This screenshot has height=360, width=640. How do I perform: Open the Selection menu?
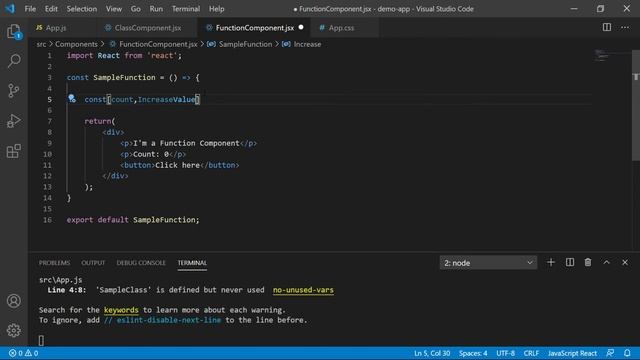(x=82, y=9)
